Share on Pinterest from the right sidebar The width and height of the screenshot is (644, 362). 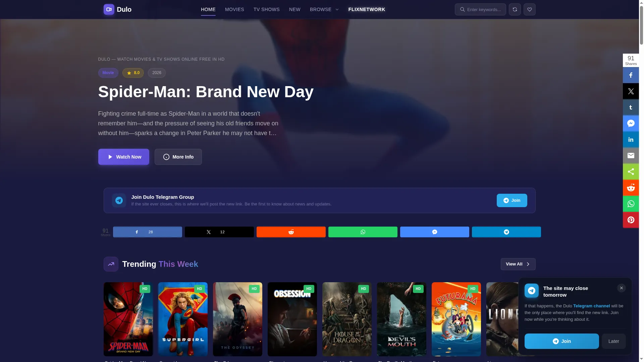[631, 220]
